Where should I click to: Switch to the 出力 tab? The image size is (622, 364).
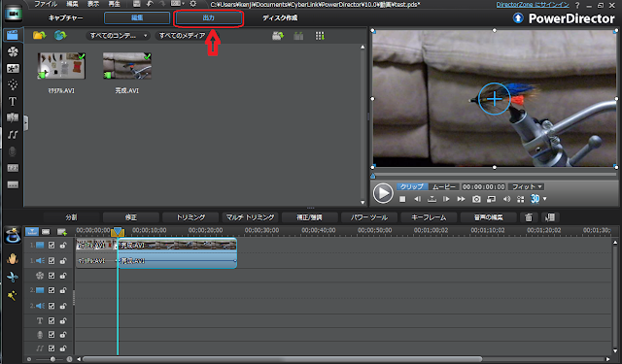coord(209,18)
